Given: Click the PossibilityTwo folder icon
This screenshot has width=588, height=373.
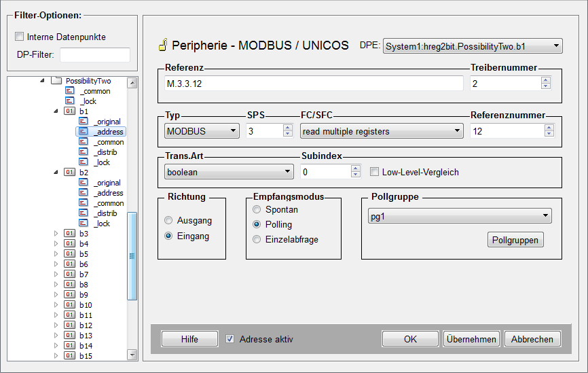Looking at the screenshot, I should click(56, 81).
